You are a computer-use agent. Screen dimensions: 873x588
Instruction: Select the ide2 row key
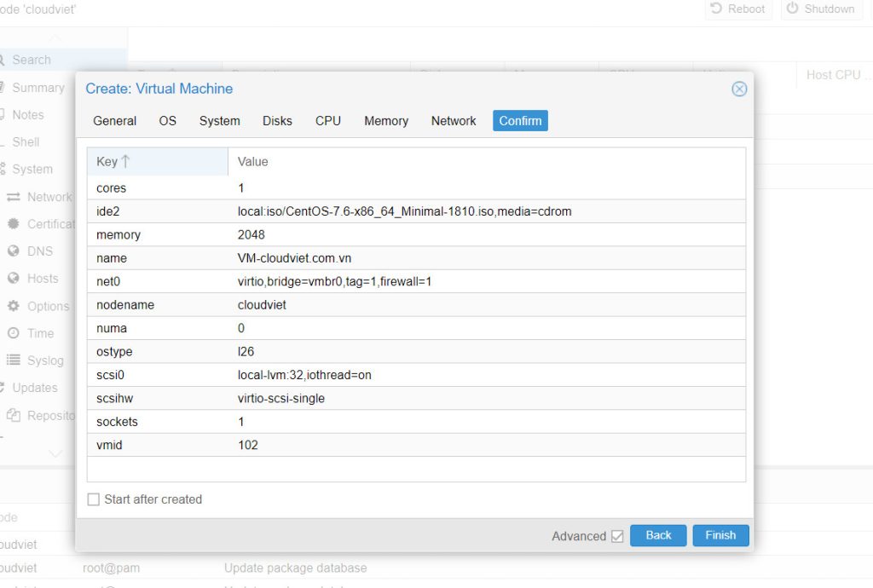tap(108, 211)
